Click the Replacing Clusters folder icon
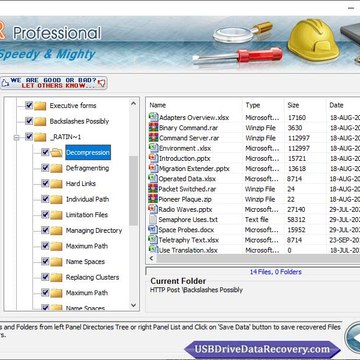The width and height of the screenshot is (360, 360). pyautogui.click(x=56, y=277)
